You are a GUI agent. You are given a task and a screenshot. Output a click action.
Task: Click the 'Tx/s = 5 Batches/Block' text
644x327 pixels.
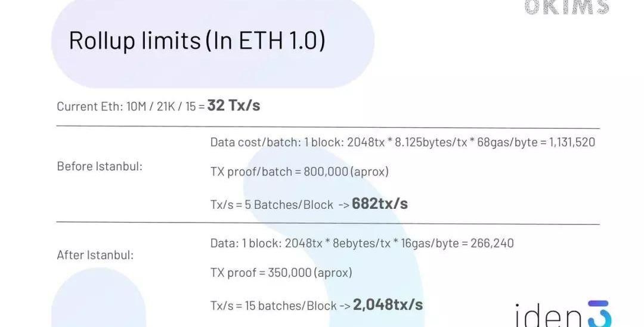272,205
